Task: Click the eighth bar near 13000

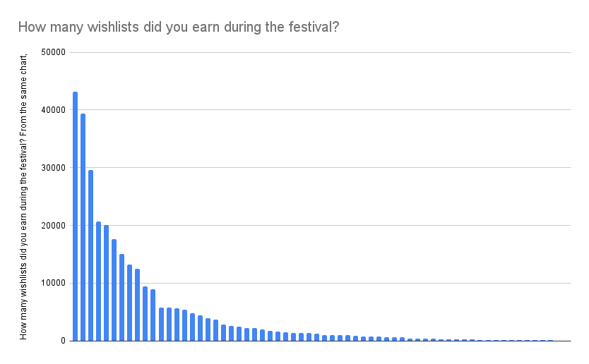Action: pos(130,303)
